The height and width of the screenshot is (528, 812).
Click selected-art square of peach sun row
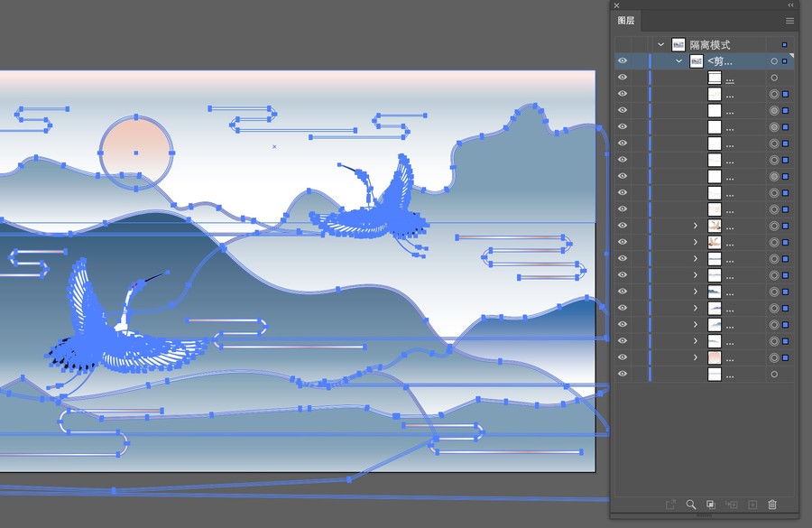click(786, 357)
